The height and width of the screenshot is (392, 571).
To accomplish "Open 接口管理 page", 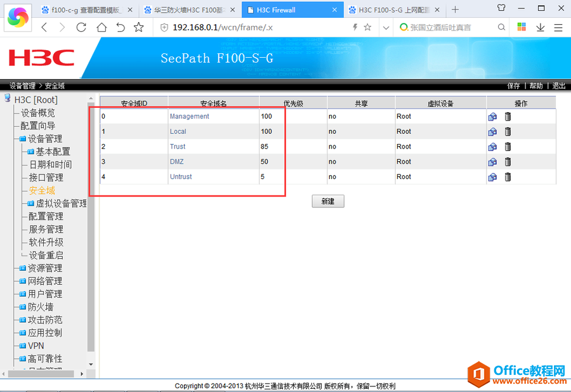I will [46, 178].
